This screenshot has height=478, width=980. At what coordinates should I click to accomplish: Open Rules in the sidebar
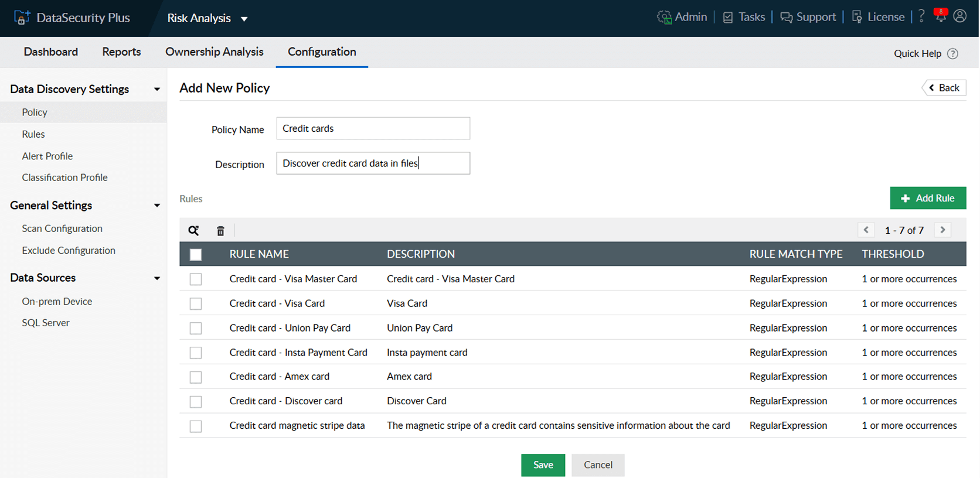pos(33,134)
